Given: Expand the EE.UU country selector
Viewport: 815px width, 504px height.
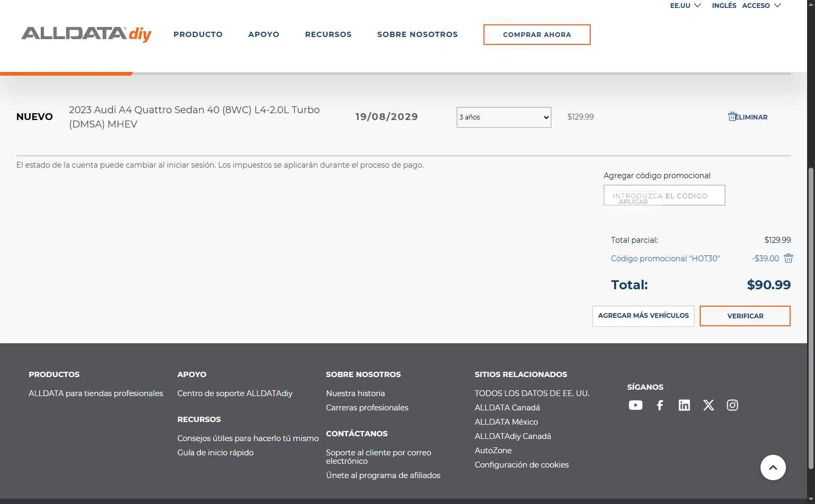Looking at the screenshot, I should tap(685, 5).
